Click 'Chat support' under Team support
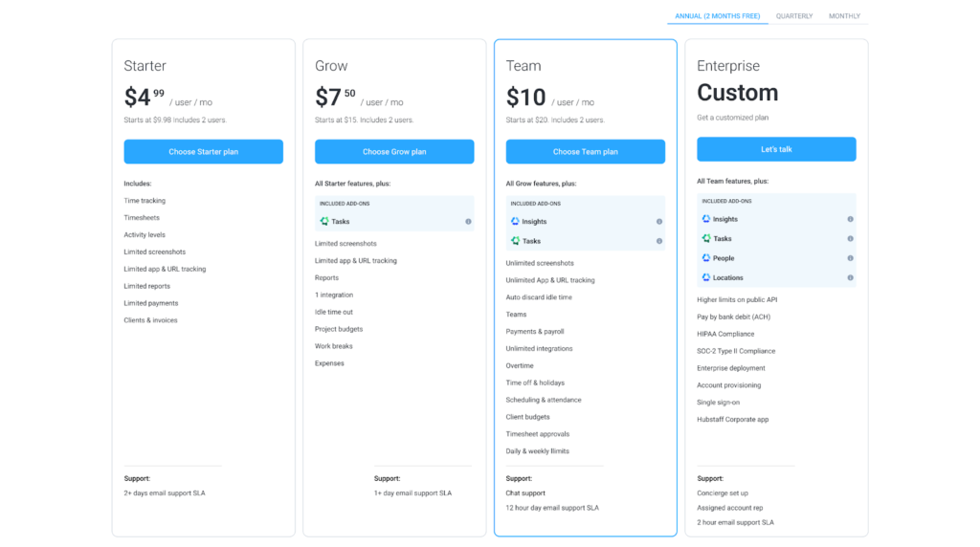The image size is (980, 547). pos(525,493)
